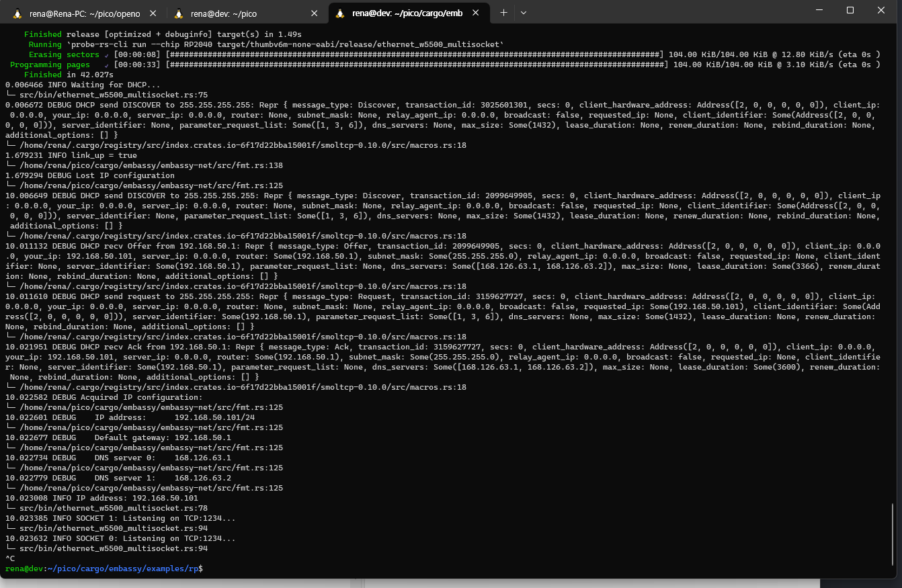Click the penguin icon on the "rena@dev: ~/pico" tab
The image size is (902, 588).
click(179, 12)
